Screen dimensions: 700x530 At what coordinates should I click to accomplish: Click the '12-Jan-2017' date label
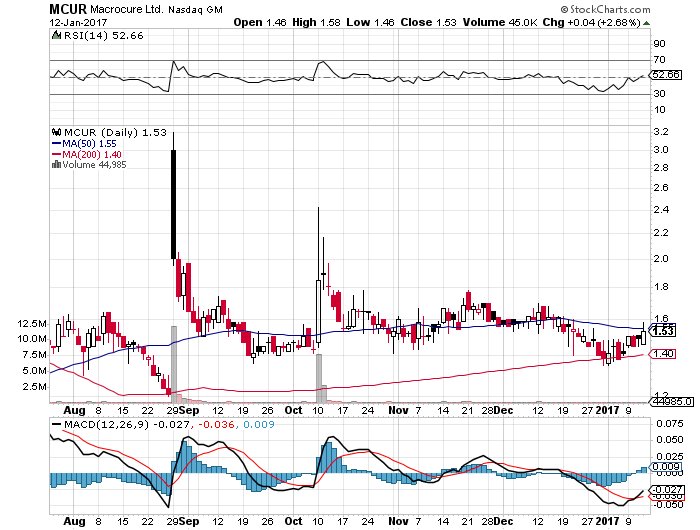[x=78, y=22]
